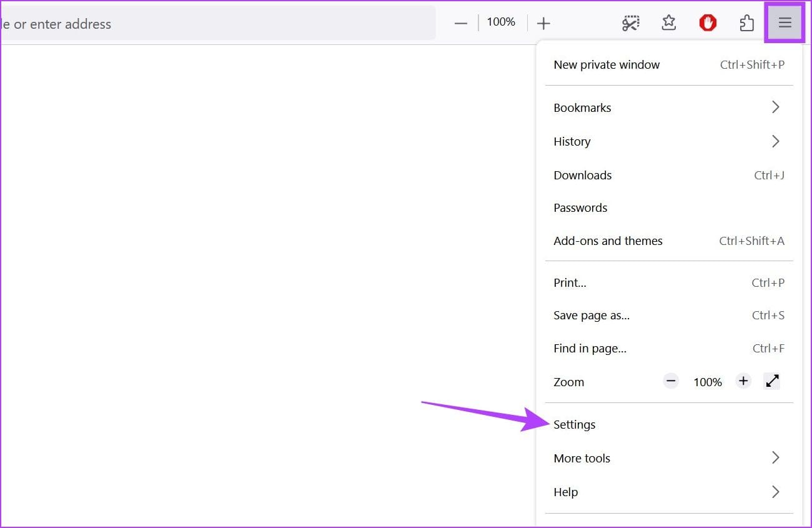
Task: Zoom in with toolbar plus button
Action: point(543,24)
